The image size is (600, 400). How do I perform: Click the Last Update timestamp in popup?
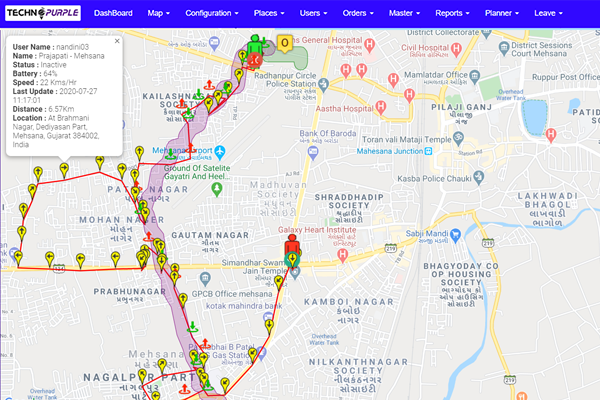click(x=55, y=96)
